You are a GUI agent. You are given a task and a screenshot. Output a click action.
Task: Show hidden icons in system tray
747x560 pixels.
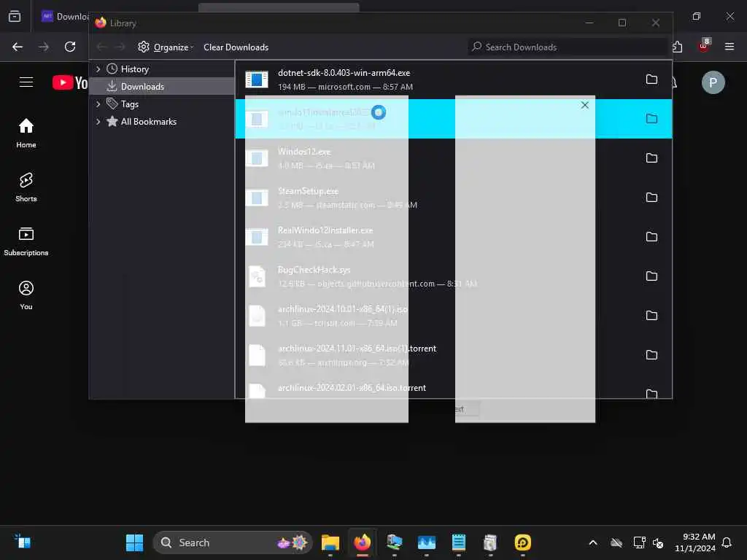click(592, 542)
